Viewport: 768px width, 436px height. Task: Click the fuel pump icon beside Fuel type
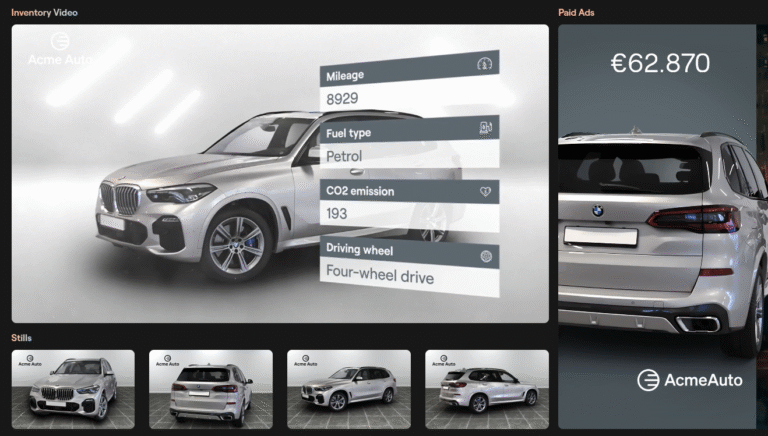pyautogui.click(x=486, y=128)
